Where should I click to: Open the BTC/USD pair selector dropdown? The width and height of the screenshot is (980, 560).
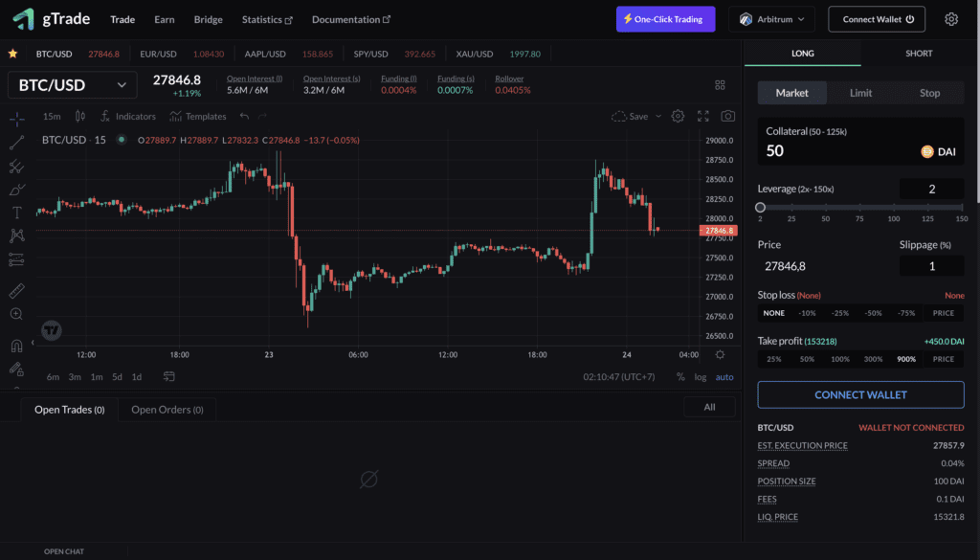[73, 85]
